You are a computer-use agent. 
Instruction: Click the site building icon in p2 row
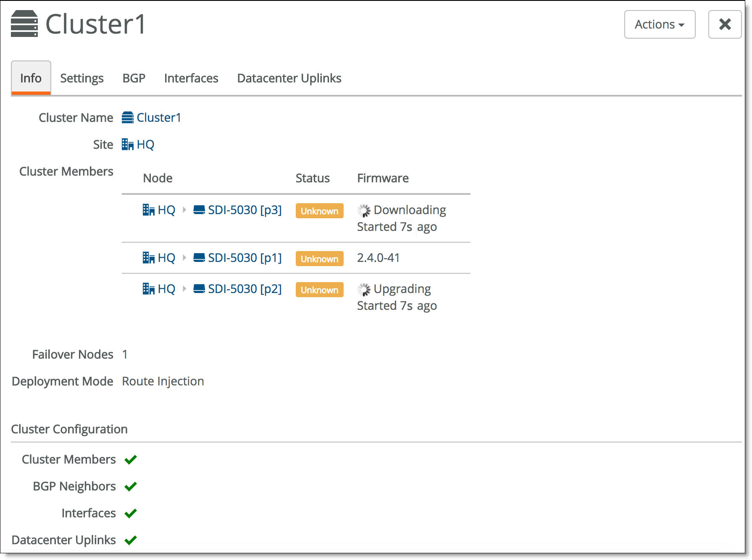(x=149, y=289)
